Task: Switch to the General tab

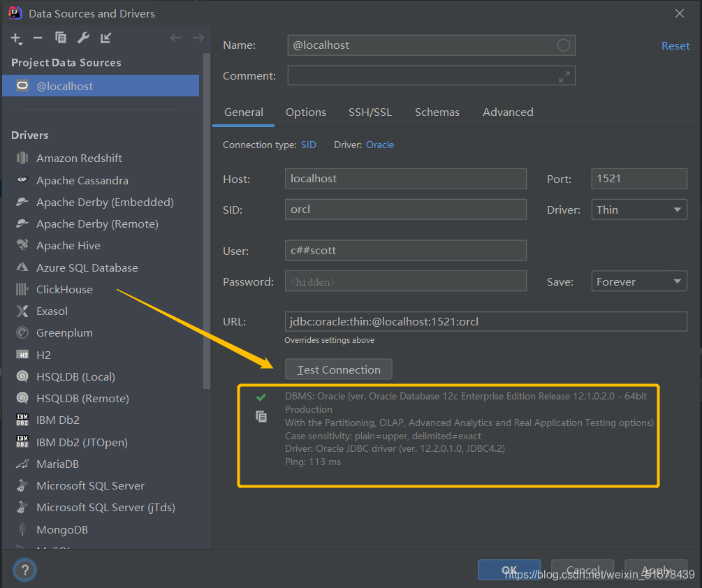Action: point(244,112)
